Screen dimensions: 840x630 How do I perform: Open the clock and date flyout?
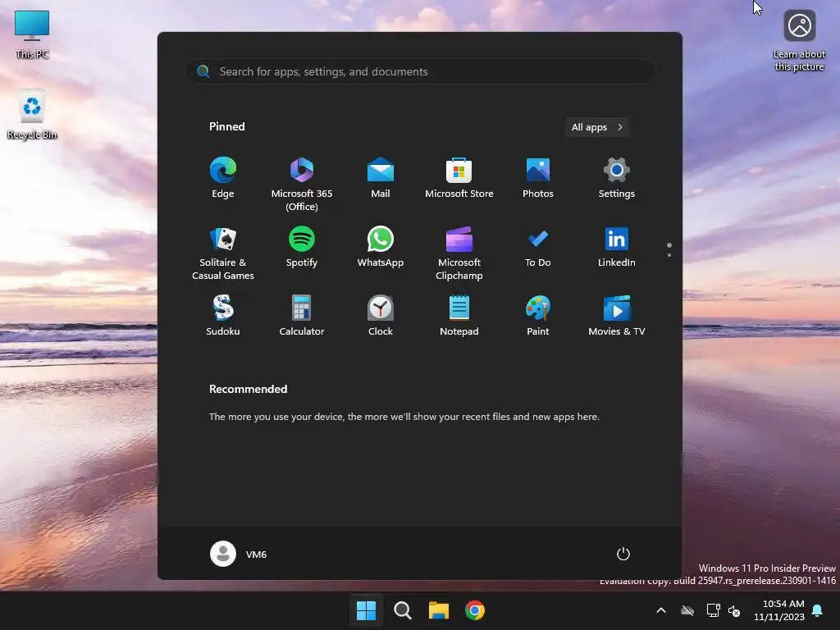click(779, 610)
